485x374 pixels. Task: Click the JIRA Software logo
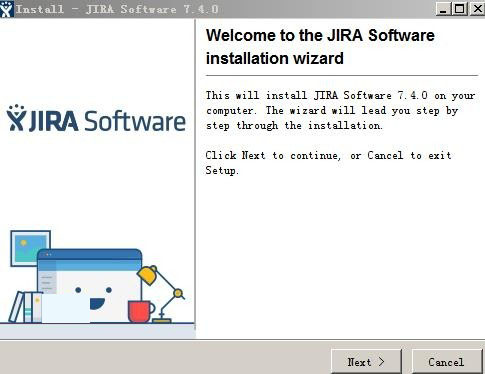(x=96, y=118)
